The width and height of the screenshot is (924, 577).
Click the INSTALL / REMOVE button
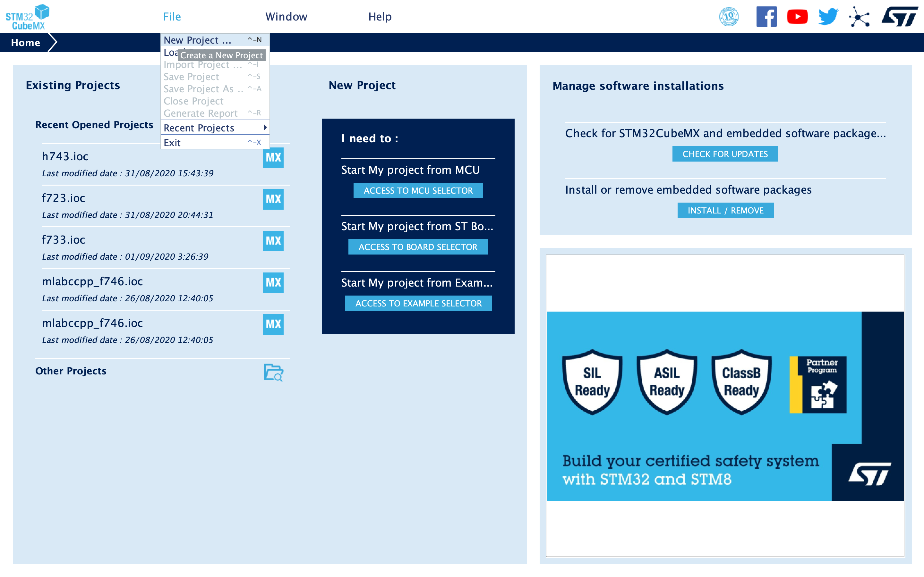[x=725, y=210]
